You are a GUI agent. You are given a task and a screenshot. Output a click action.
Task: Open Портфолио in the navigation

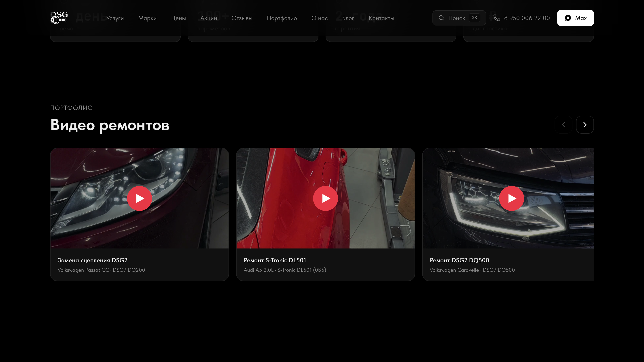point(282,18)
